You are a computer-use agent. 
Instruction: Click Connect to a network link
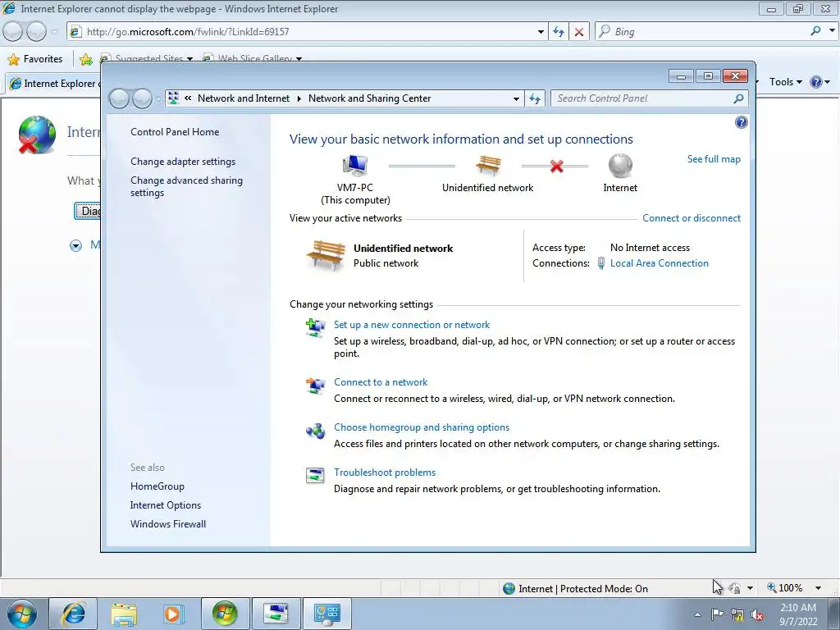point(381,382)
